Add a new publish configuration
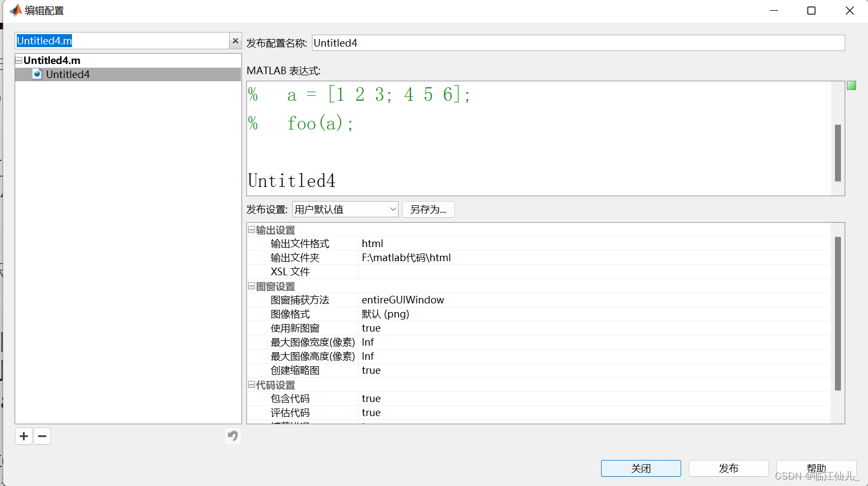 click(24, 436)
